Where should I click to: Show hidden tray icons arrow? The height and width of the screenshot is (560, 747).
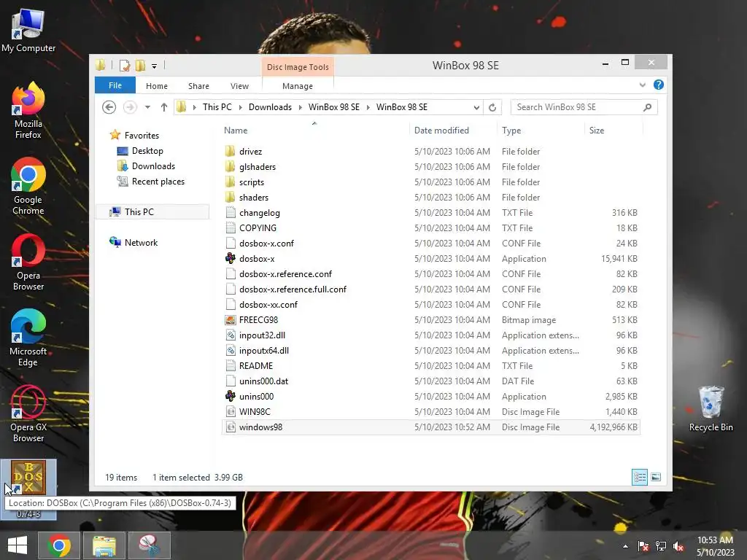click(x=625, y=546)
